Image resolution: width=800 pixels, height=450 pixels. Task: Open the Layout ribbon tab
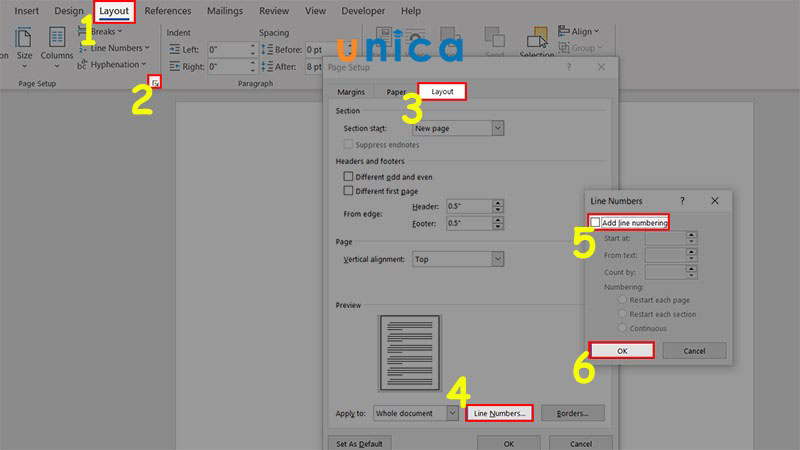tap(114, 11)
